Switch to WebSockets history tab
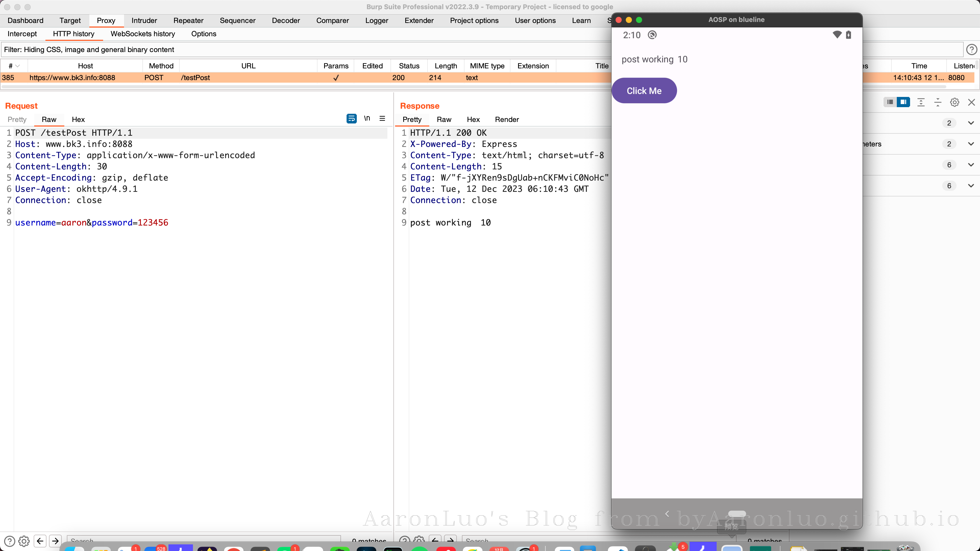The height and width of the screenshot is (551, 980). (x=143, y=34)
